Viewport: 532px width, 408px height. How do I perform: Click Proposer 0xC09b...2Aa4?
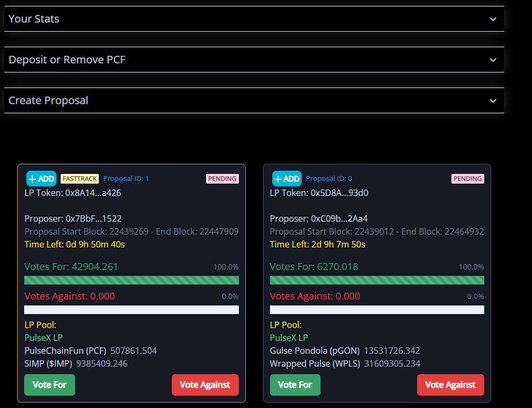pos(318,218)
